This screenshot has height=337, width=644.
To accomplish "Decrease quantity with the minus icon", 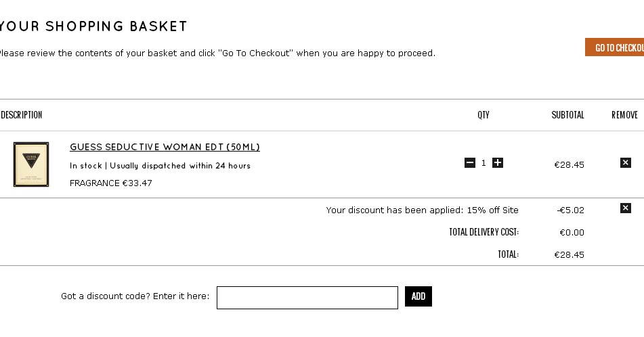I will click(x=470, y=163).
